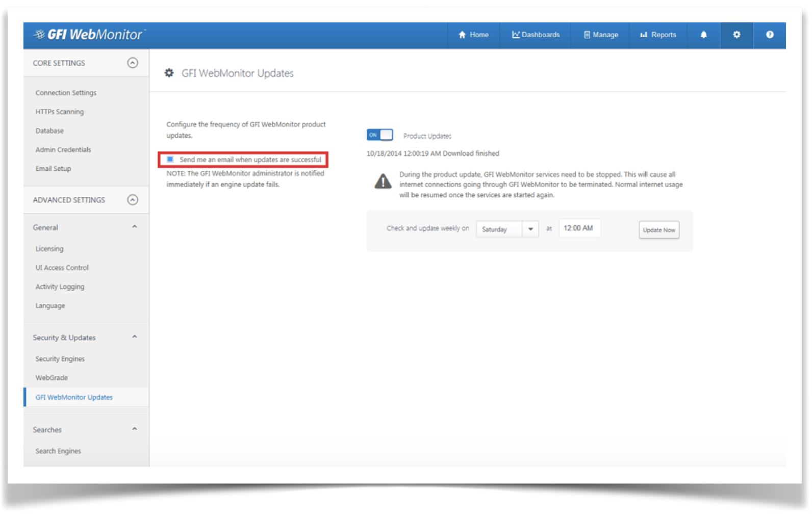Click the GFI WebMonitor logo
The image size is (812, 516).
click(x=89, y=35)
